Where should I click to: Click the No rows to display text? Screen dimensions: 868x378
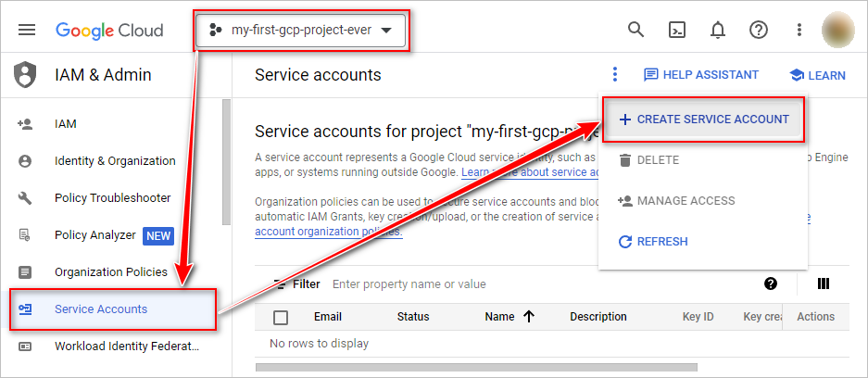pyautogui.click(x=319, y=343)
